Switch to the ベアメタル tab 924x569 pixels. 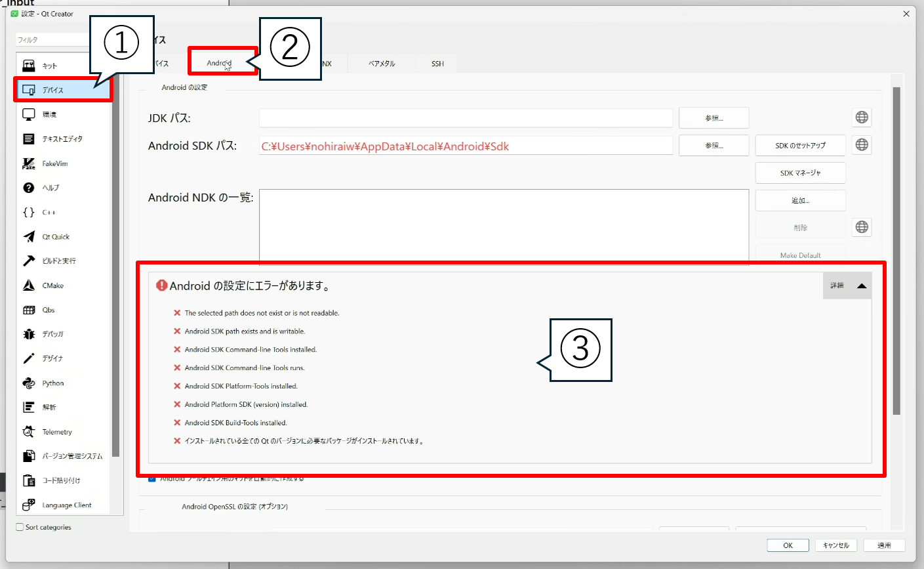(x=382, y=64)
